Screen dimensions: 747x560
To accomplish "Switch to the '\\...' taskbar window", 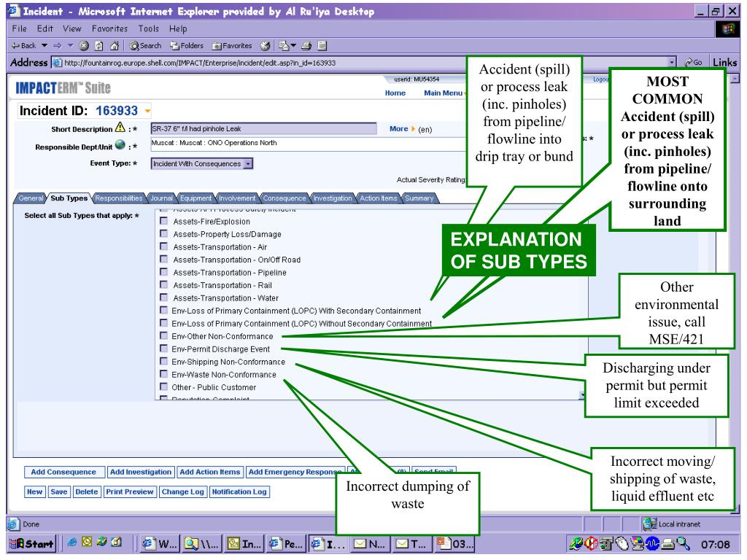I will coord(202,543).
